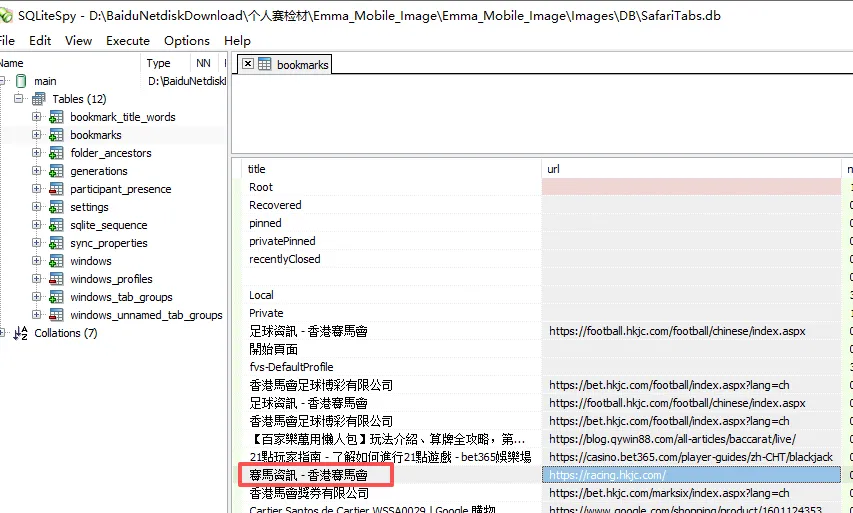
Task: Click the folder_ancestors table icon
Action: 56,153
